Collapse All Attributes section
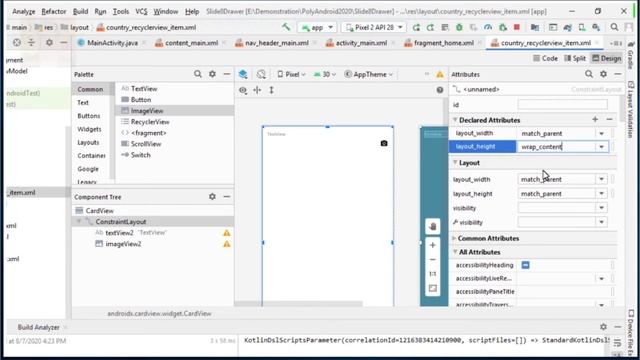 pos(455,252)
